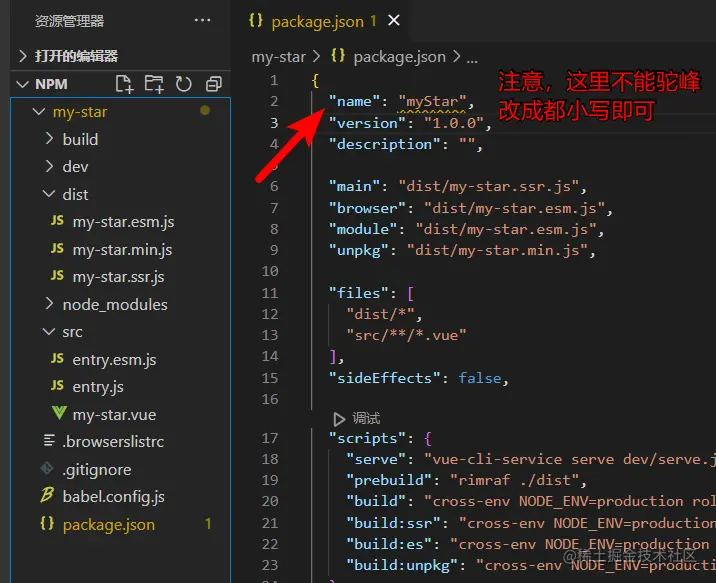
Task: Click the Babel icon beside babel.config.js
Action: 47,495
